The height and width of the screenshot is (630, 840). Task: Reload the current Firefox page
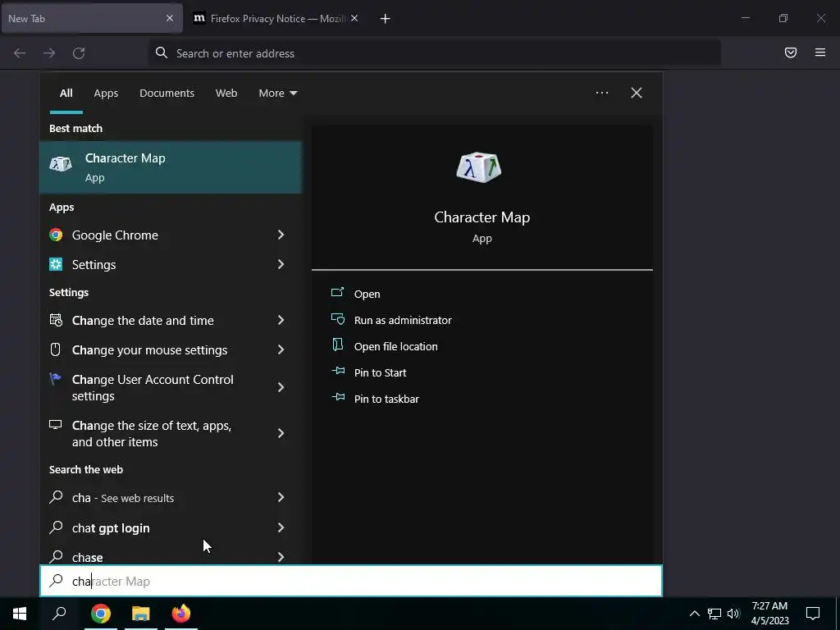(79, 53)
